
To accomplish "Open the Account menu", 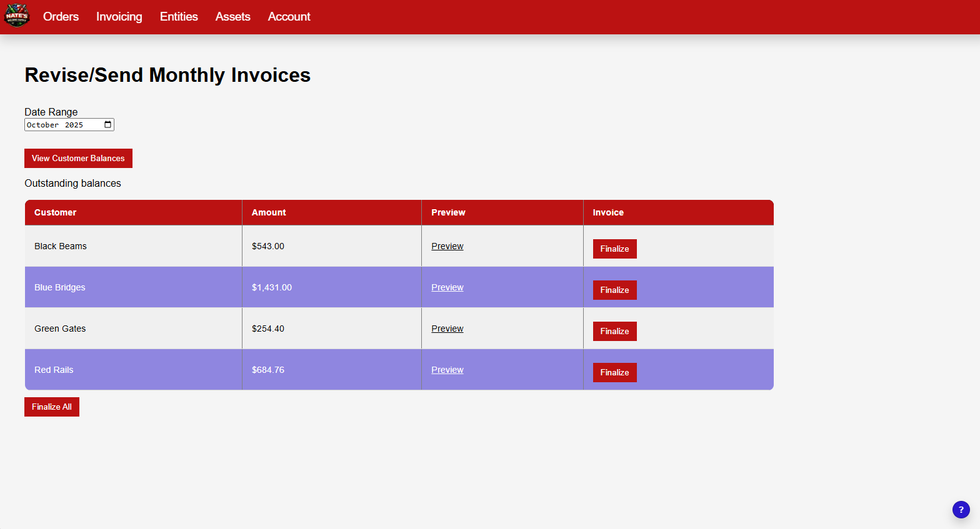I will pos(289,17).
